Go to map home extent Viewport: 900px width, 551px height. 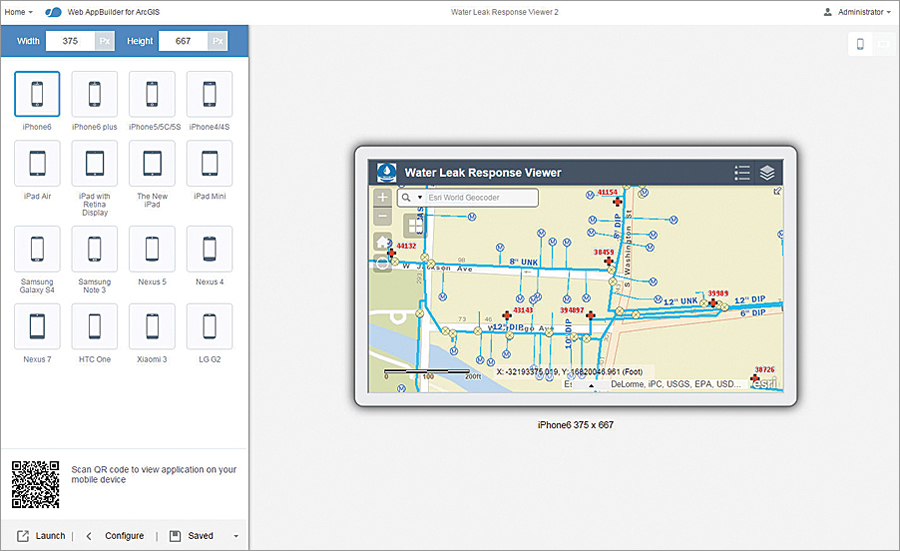pos(382,241)
